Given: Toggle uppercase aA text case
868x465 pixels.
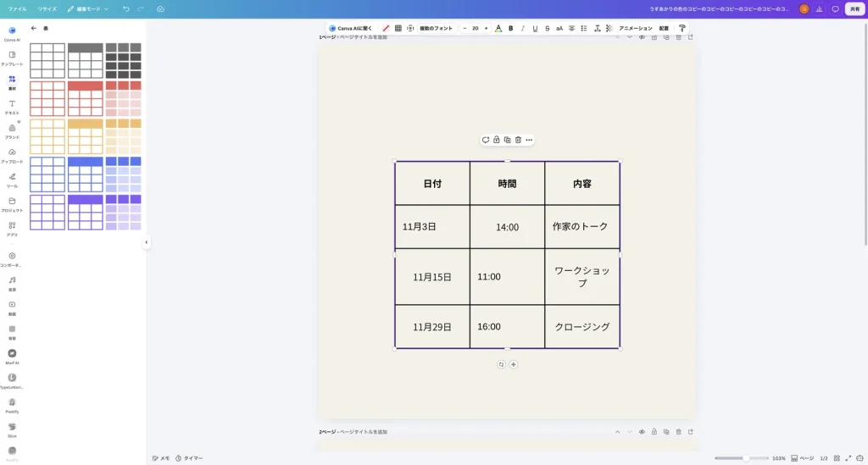Looking at the screenshot, I should (x=559, y=28).
